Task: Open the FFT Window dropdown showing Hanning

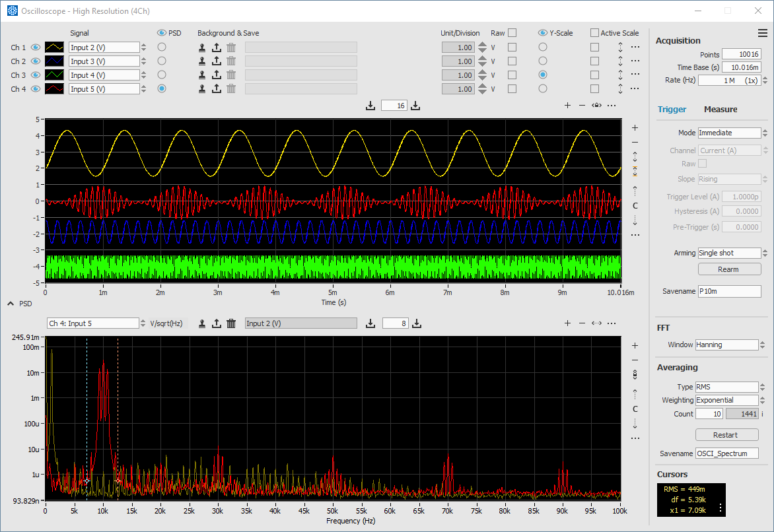Action: 726,344
